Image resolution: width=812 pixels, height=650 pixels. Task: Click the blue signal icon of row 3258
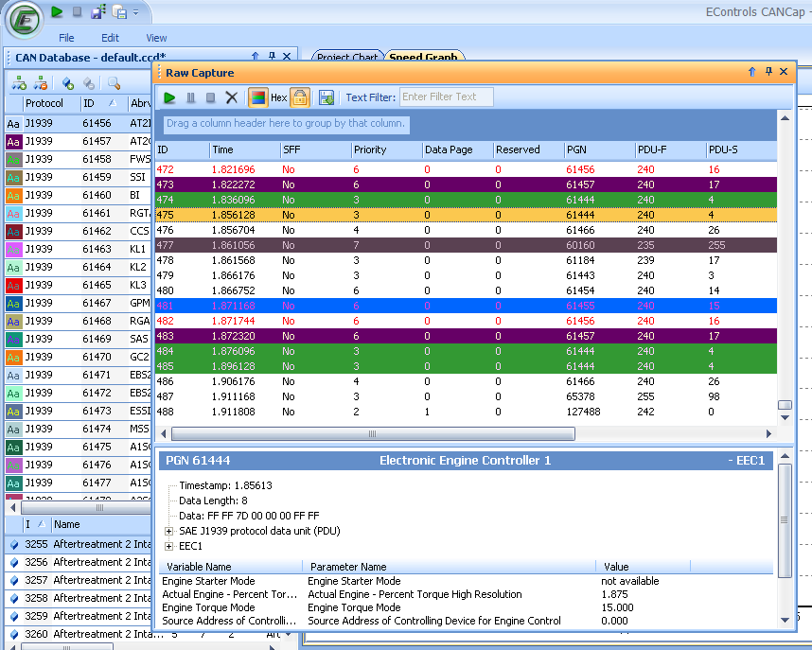point(14,598)
